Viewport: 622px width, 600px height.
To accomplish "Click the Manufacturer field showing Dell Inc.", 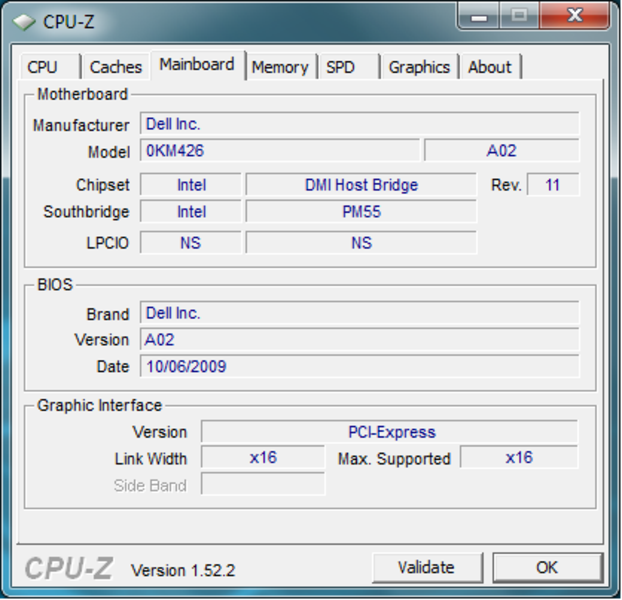I will point(359,124).
